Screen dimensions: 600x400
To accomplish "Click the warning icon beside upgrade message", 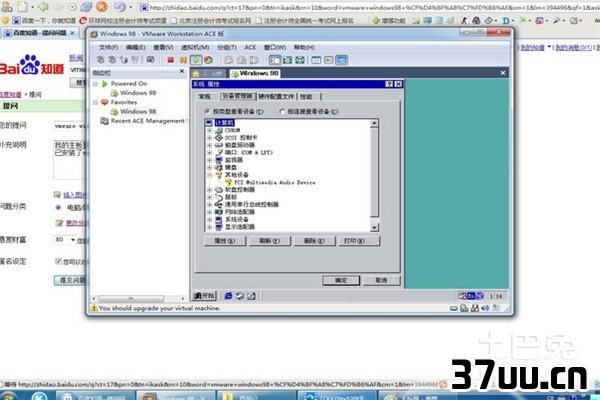I will [x=93, y=308].
